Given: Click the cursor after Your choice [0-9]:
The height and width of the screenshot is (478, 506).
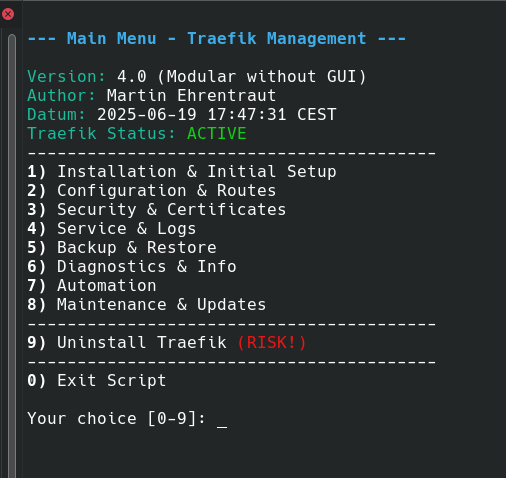Looking at the screenshot, I should (x=222, y=421).
